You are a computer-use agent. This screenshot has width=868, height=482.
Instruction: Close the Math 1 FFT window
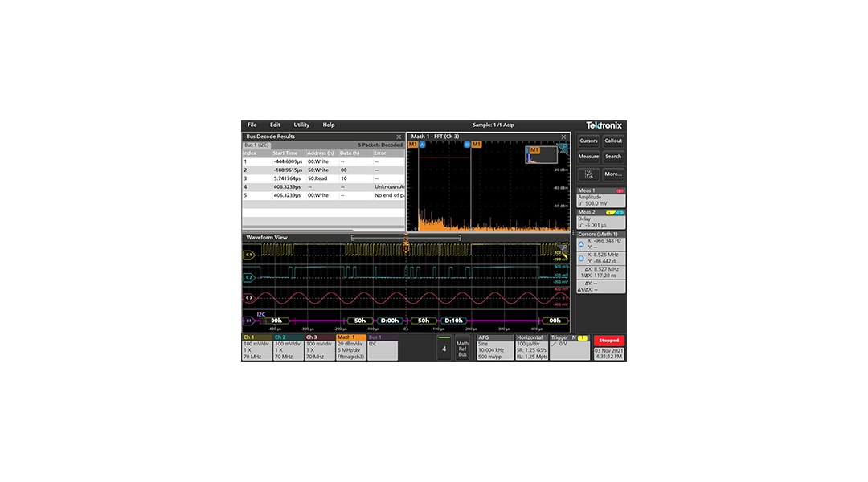pos(563,137)
